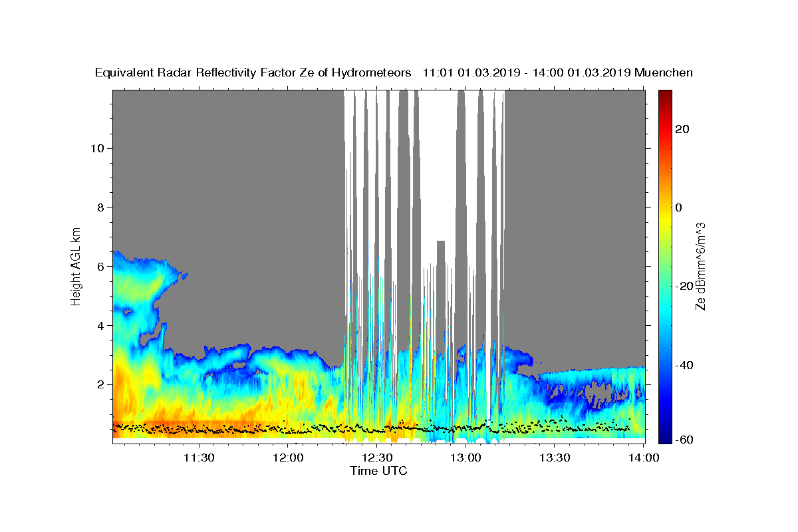Click the height tick label '2'

click(x=100, y=384)
